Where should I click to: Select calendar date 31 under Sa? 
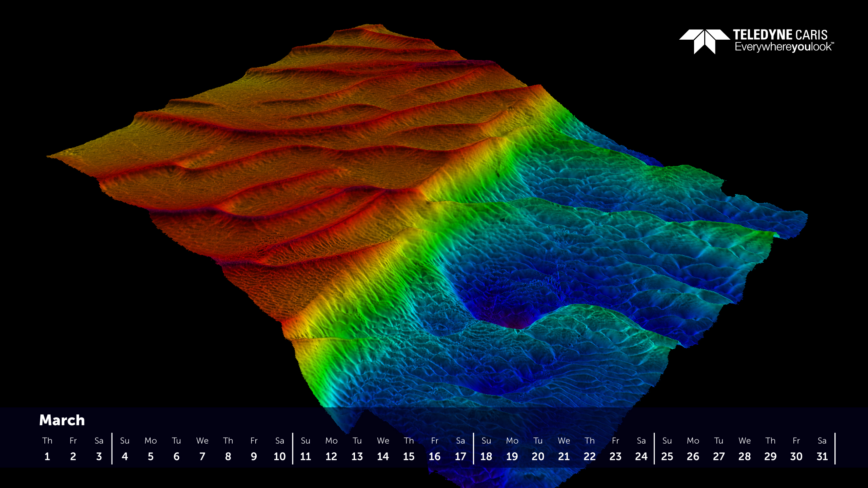pyautogui.click(x=822, y=456)
